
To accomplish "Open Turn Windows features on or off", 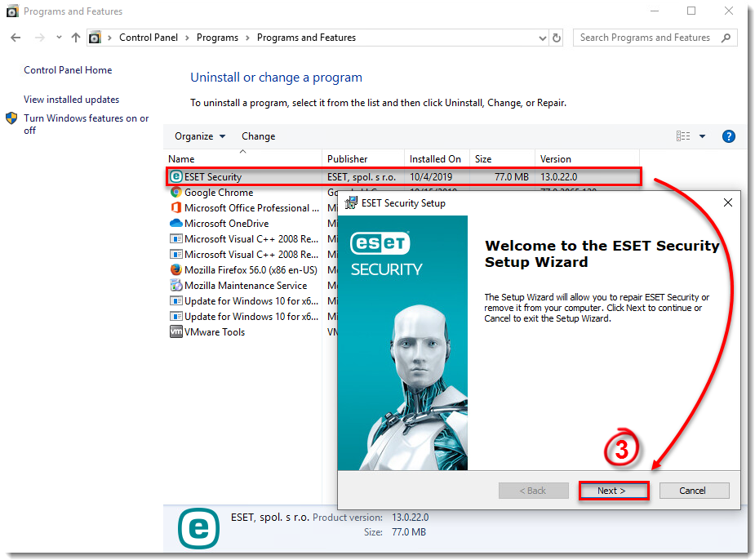I will (x=87, y=124).
